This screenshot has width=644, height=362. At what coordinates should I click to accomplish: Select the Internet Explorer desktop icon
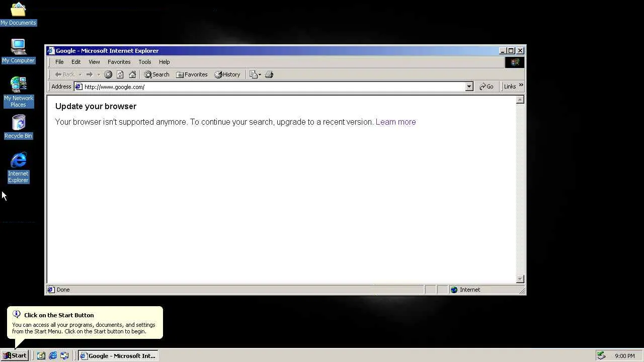point(18,168)
